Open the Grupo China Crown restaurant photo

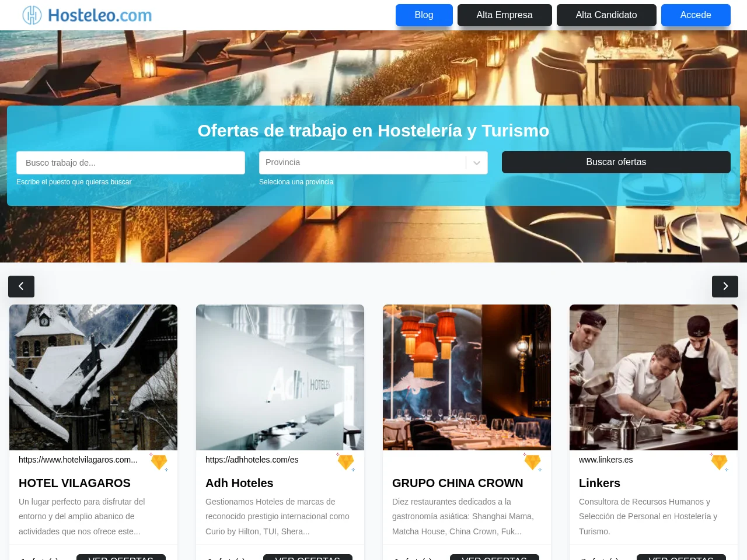[x=467, y=377]
